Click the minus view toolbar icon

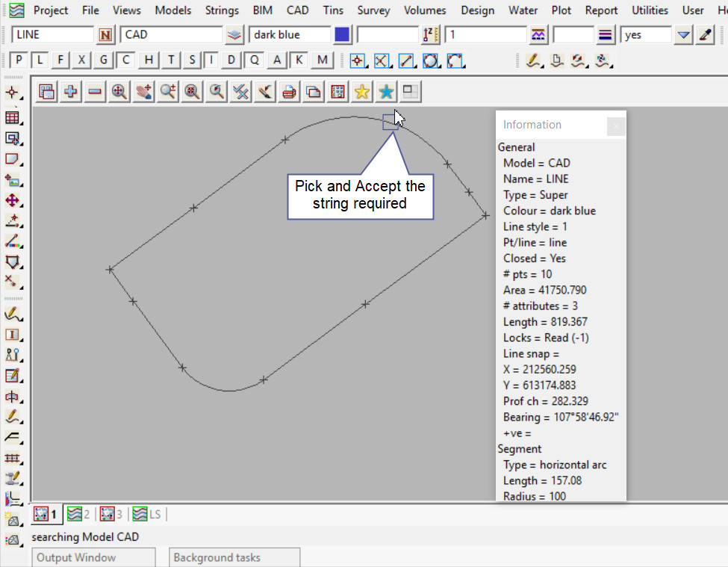tap(95, 92)
